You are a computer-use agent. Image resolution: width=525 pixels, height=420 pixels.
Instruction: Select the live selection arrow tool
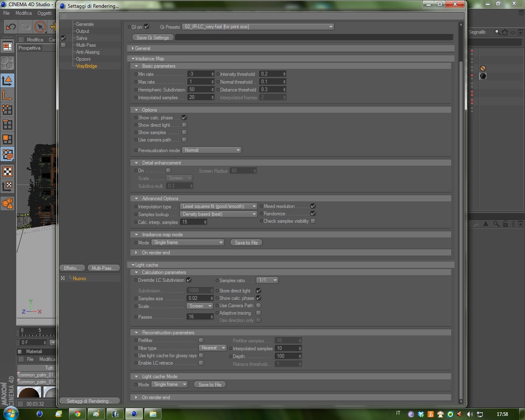[40, 27]
